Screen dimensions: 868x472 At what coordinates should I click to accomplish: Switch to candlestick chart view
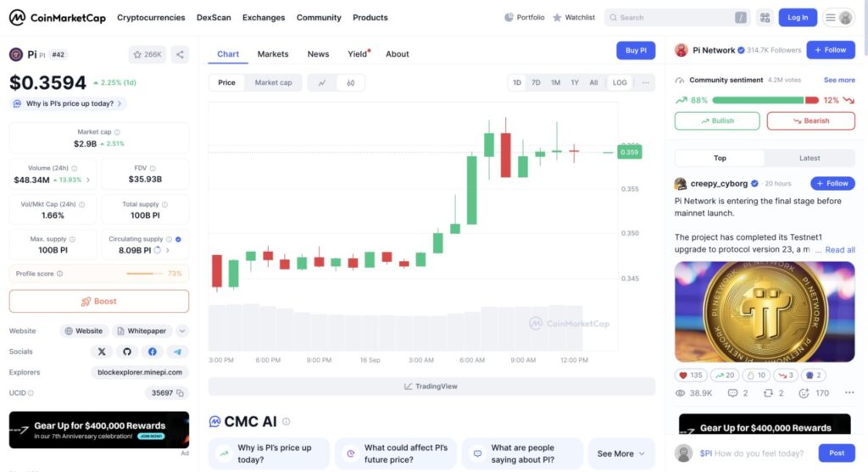(x=350, y=83)
